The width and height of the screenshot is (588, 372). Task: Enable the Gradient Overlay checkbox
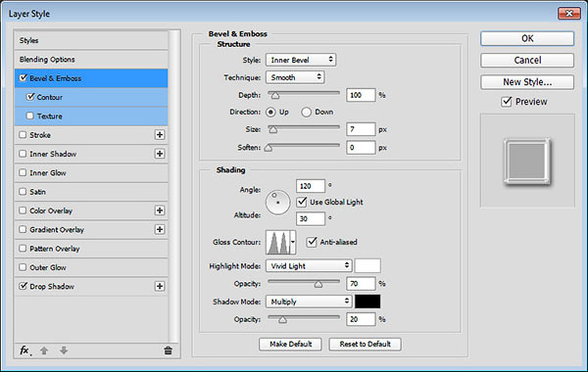click(x=23, y=229)
